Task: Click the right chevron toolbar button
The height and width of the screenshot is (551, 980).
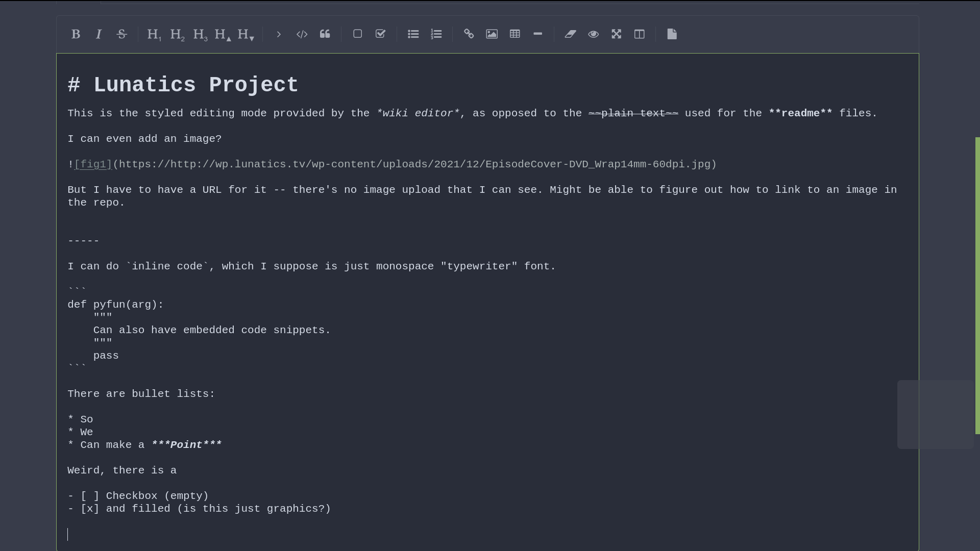Action: click(x=279, y=34)
